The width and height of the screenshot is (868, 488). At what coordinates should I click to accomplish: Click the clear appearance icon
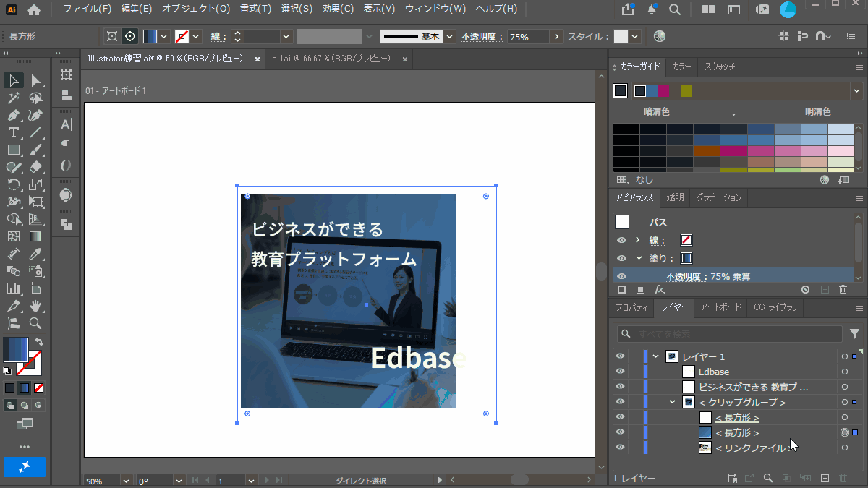point(806,289)
